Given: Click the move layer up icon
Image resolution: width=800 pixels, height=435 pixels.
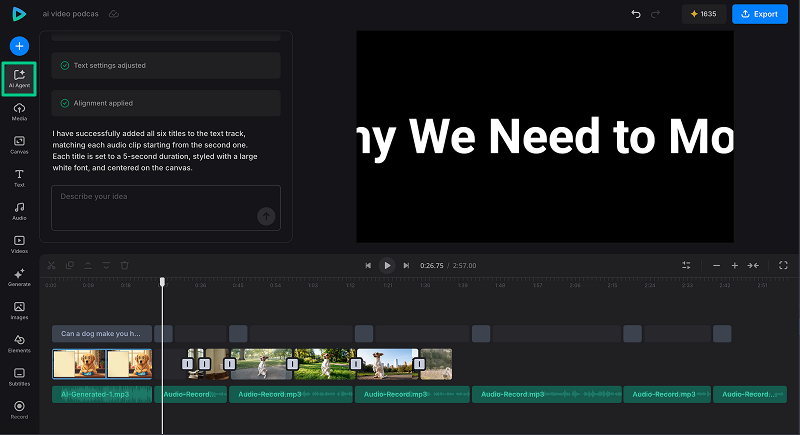Looking at the screenshot, I should (x=88, y=265).
